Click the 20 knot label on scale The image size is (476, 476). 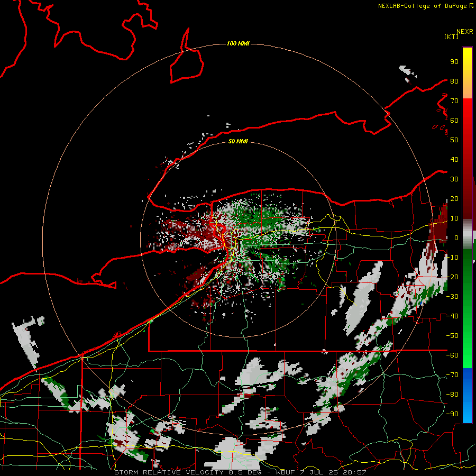click(454, 198)
